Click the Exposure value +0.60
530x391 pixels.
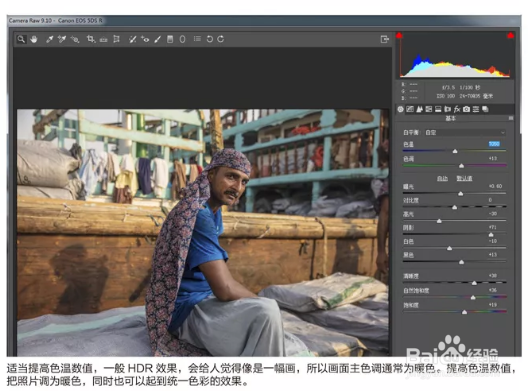pos(496,186)
